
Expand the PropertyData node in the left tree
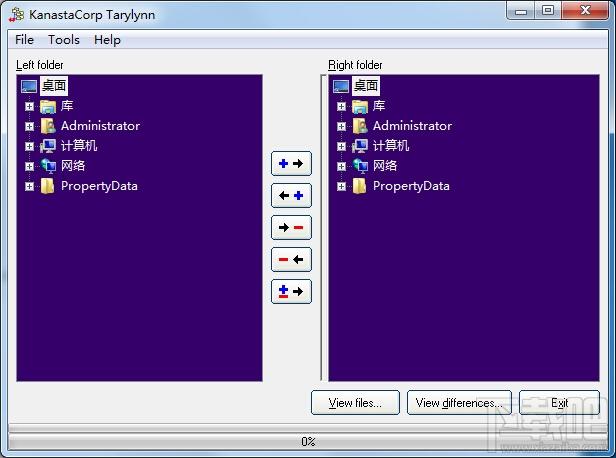point(29,186)
